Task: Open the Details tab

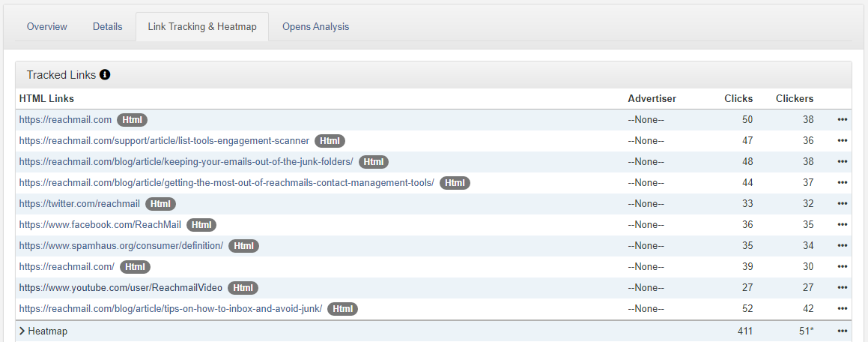Action: point(108,27)
